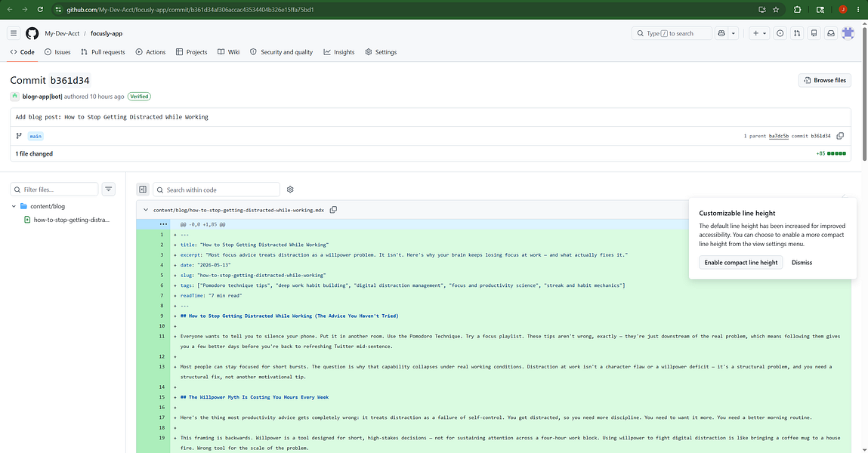Switch to the Code tab
The image size is (868, 453).
coord(22,52)
